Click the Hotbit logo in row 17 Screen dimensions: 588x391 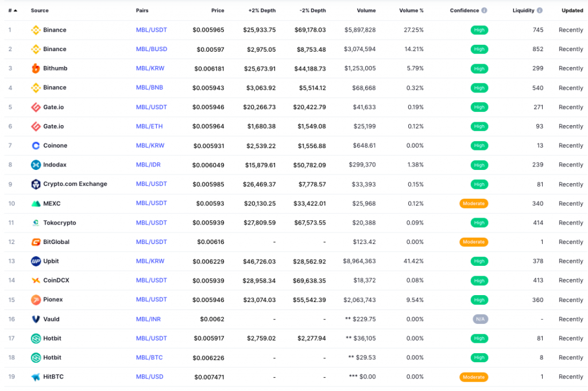pos(36,339)
